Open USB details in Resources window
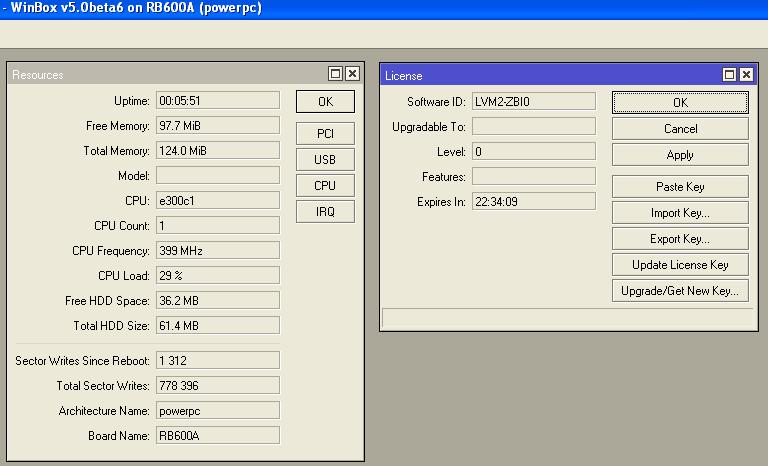This screenshot has height=466, width=768. tap(325, 159)
